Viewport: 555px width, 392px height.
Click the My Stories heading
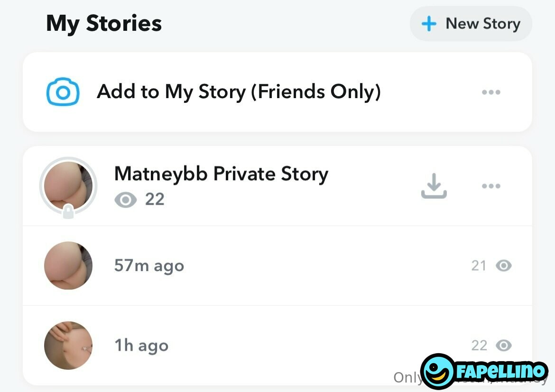[104, 24]
